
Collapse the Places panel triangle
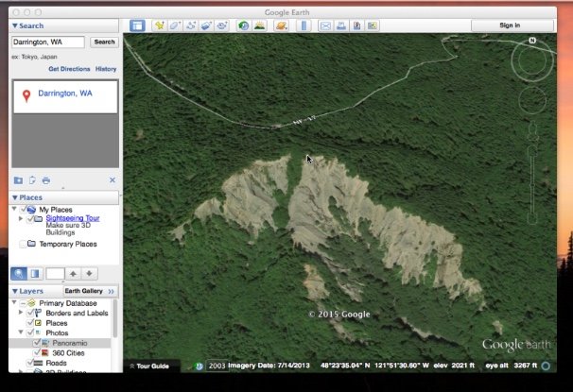[x=14, y=197]
